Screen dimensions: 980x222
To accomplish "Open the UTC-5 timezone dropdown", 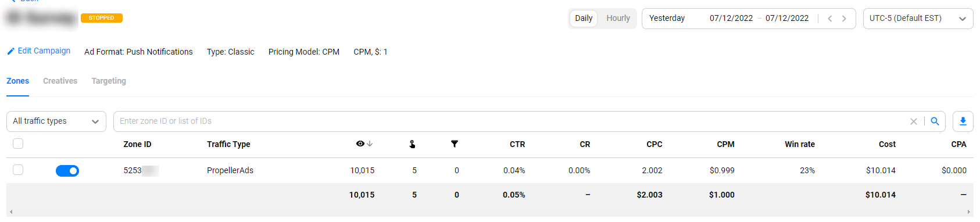I will 918,19.
